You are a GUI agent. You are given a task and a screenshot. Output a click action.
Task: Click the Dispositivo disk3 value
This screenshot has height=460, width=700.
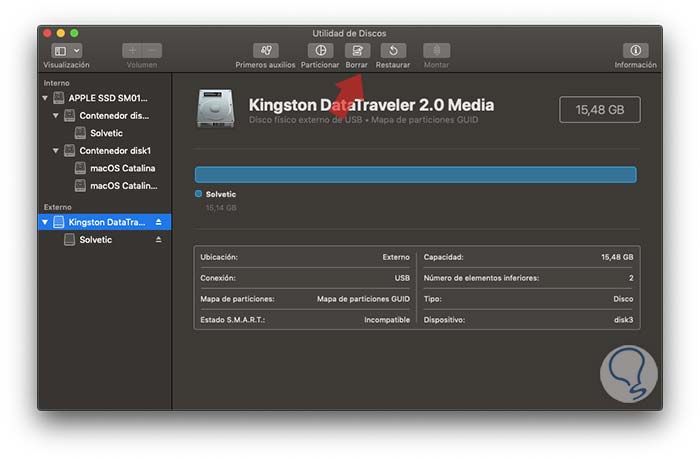coord(624,320)
